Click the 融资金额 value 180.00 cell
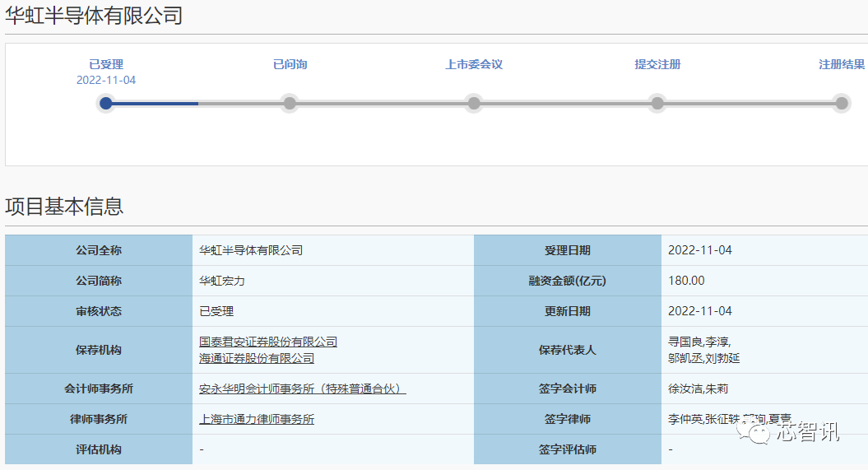The image size is (868, 470). [x=764, y=281]
